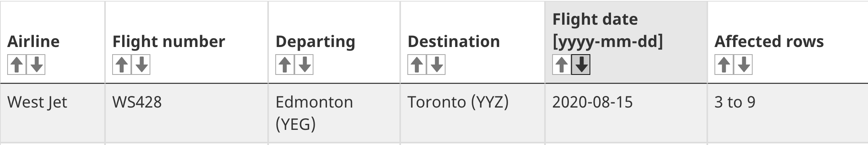Select the Edmonton (YEG) departing cell
The image size is (868, 145).
click(x=334, y=113)
